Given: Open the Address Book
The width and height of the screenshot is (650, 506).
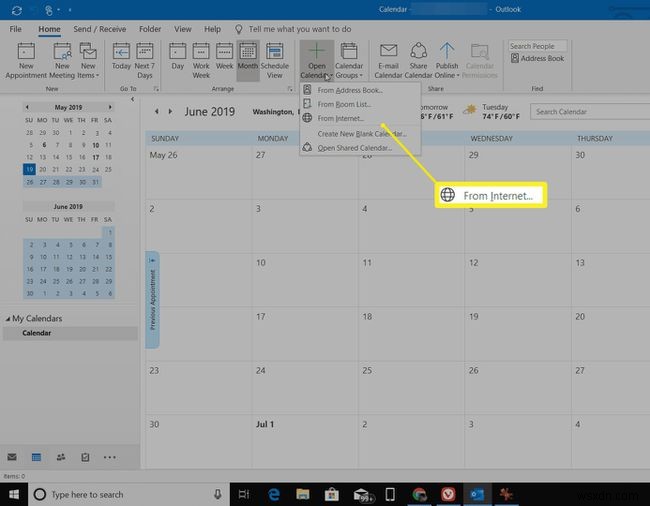Looking at the screenshot, I should point(537,58).
